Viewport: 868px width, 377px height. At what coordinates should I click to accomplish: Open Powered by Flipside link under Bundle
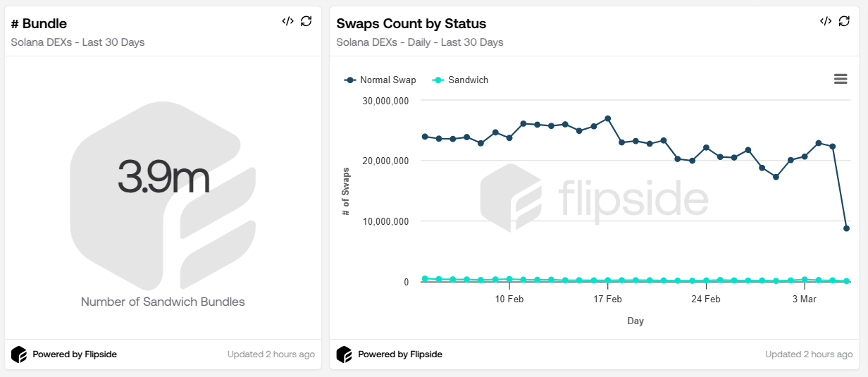[x=75, y=354]
